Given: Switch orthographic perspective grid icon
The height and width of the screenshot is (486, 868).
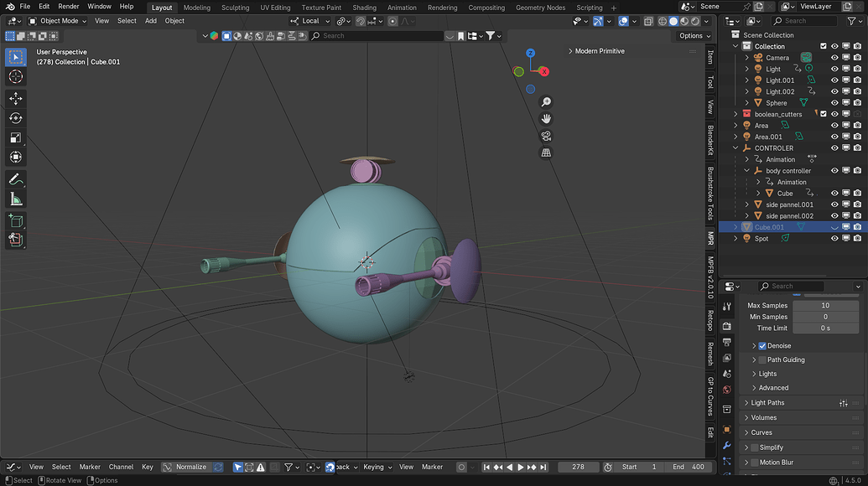Looking at the screenshot, I should tap(546, 153).
